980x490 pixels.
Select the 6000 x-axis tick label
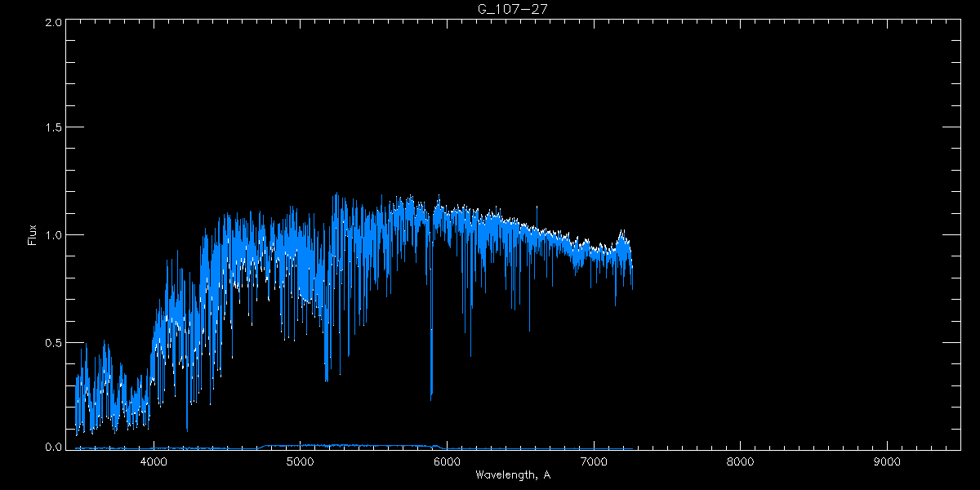point(447,461)
